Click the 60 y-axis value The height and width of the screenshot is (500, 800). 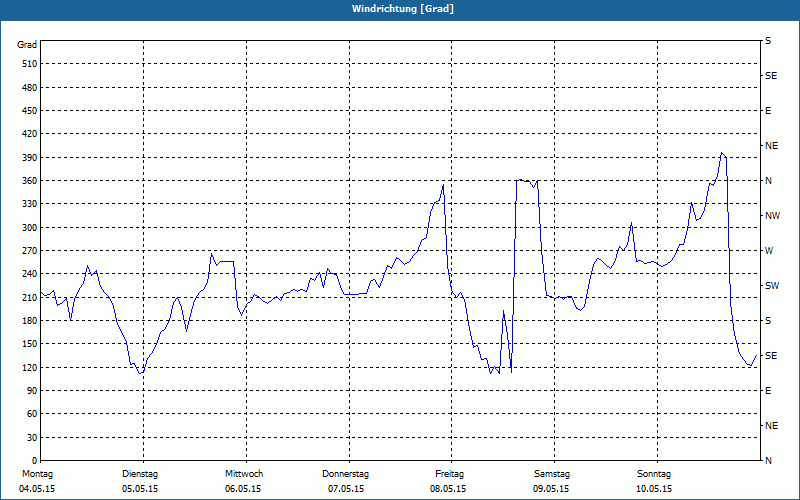32,414
